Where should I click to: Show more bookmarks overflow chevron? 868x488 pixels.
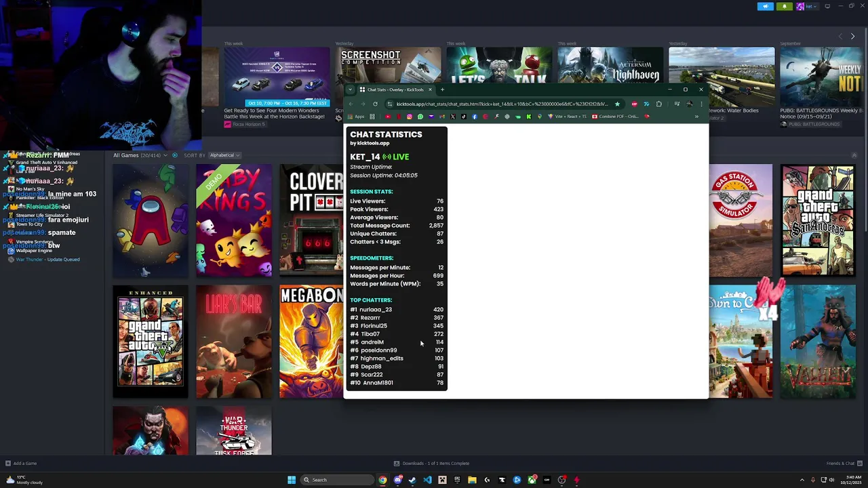pyautogui.click(x=696, y=117)
